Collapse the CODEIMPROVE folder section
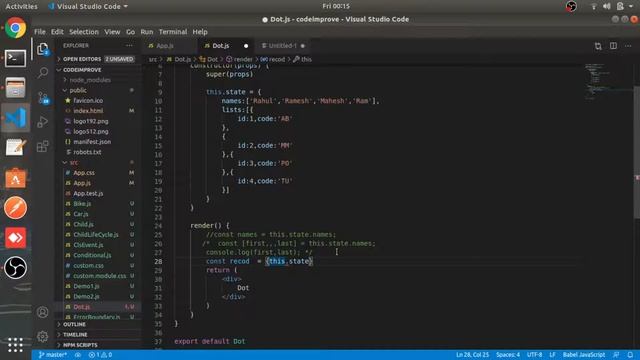 click(97, 70)
